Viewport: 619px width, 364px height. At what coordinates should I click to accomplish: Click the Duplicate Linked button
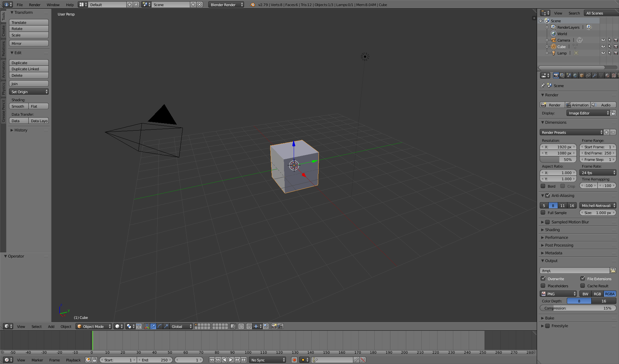coord(29,69)
